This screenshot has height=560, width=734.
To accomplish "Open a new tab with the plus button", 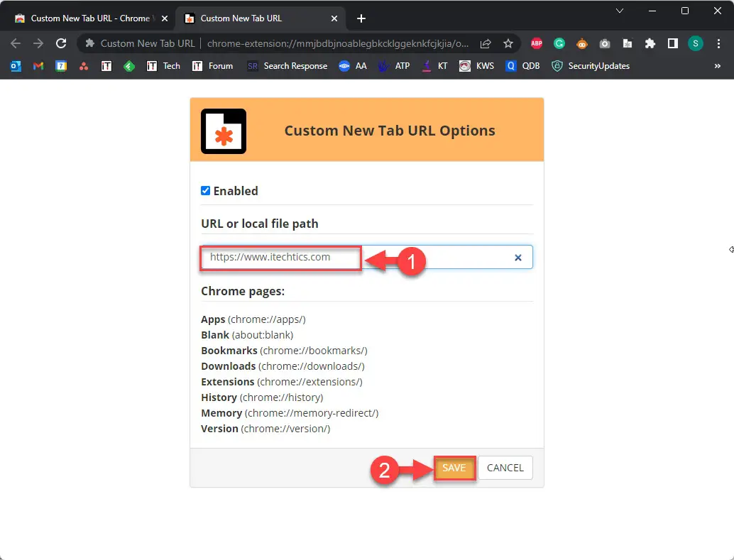I will point(361,18).
